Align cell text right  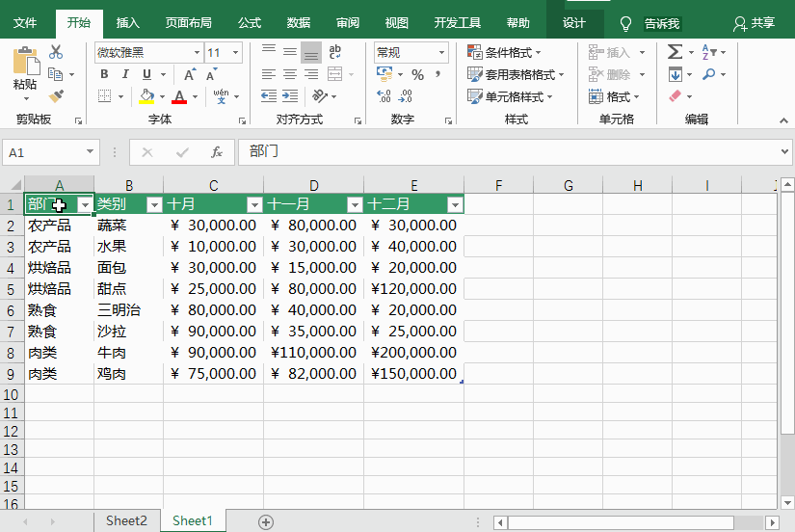[x=311, y=74]
